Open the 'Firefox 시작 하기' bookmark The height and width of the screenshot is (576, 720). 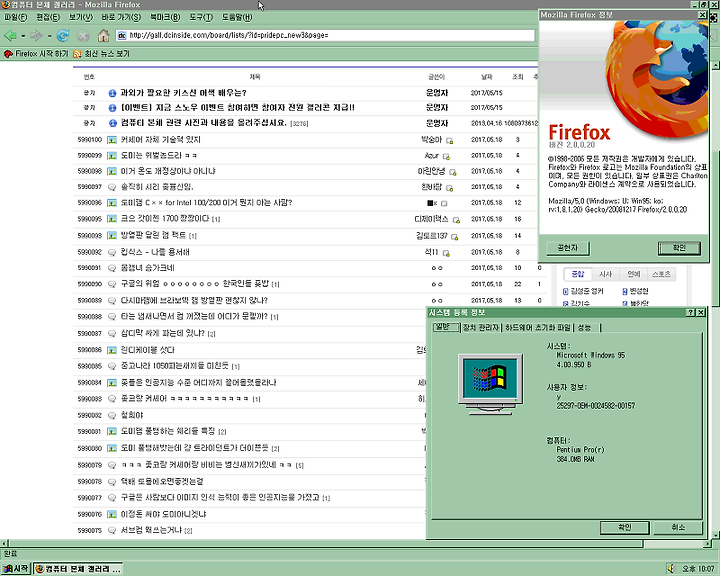point(36,54)
